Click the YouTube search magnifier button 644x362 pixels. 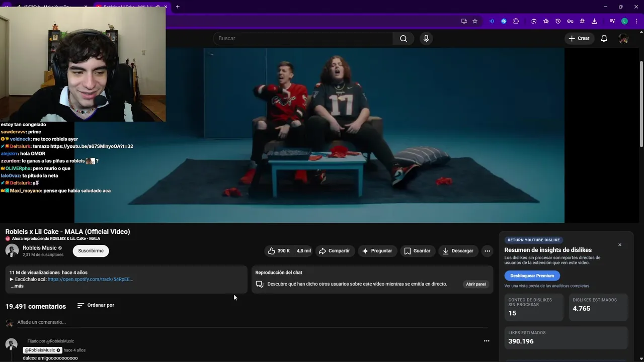coord(404,39)
